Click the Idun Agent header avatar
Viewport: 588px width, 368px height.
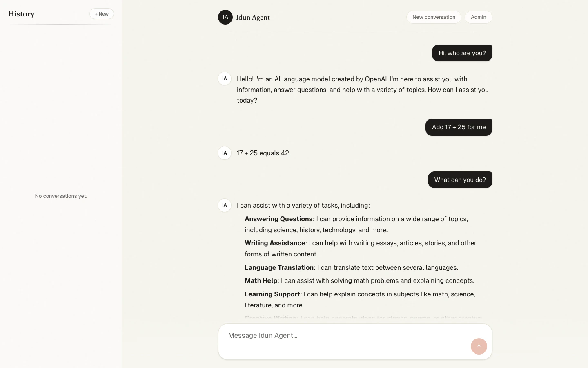225,17
